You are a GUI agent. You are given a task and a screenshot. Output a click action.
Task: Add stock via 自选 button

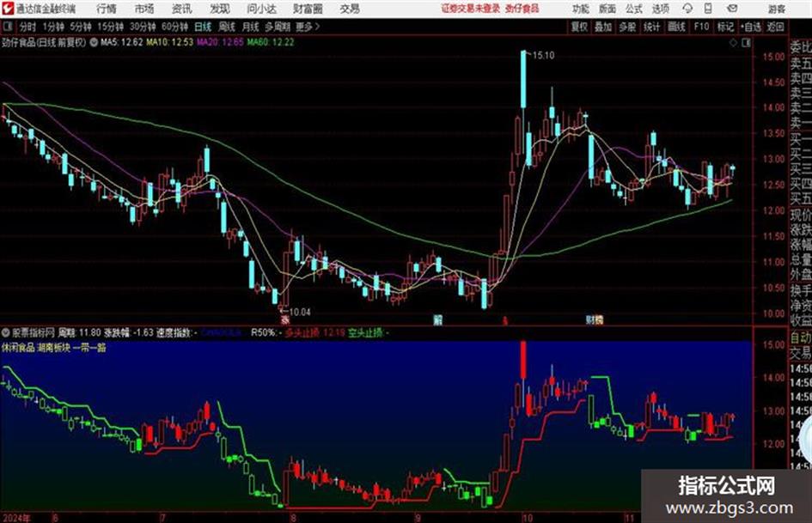pyautogui.click(x=751, y=27)
